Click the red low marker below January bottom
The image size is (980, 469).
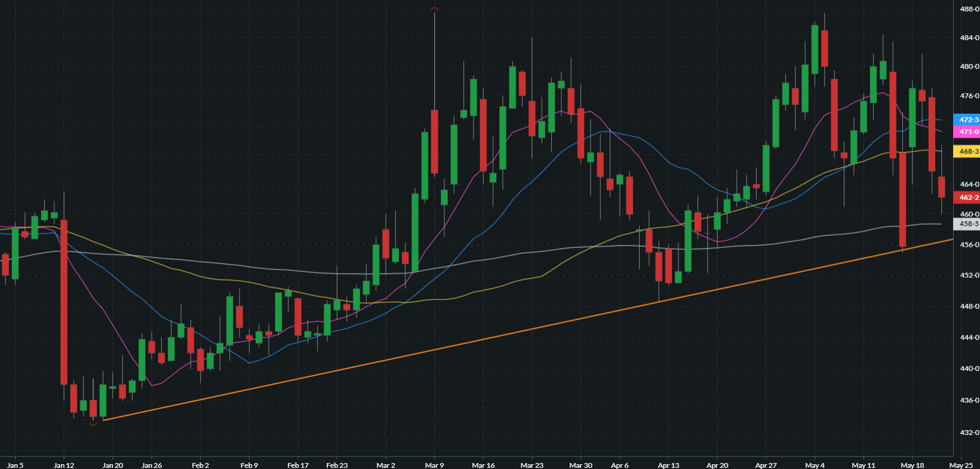(93, 424)
